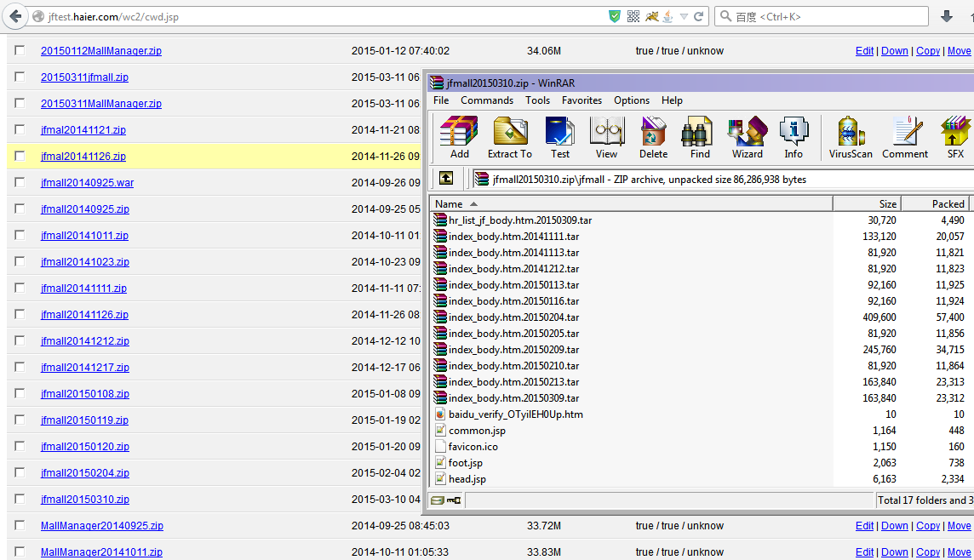Run VirusScan from the WinRAR toolbar
Image resolution: width=974 pixels, height=560 pixels.
pyautogui.click(x=851, y=137)
